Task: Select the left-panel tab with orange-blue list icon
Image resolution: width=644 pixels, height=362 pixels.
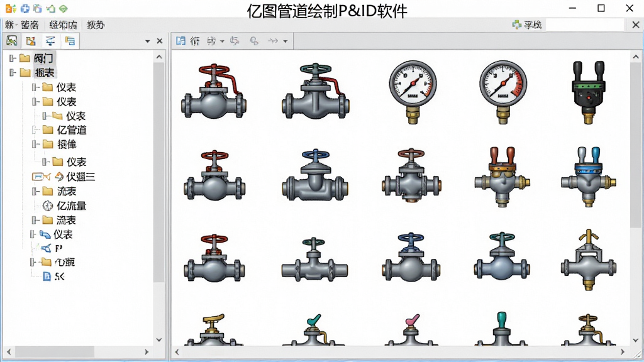Action: click(x=70, y=41)
